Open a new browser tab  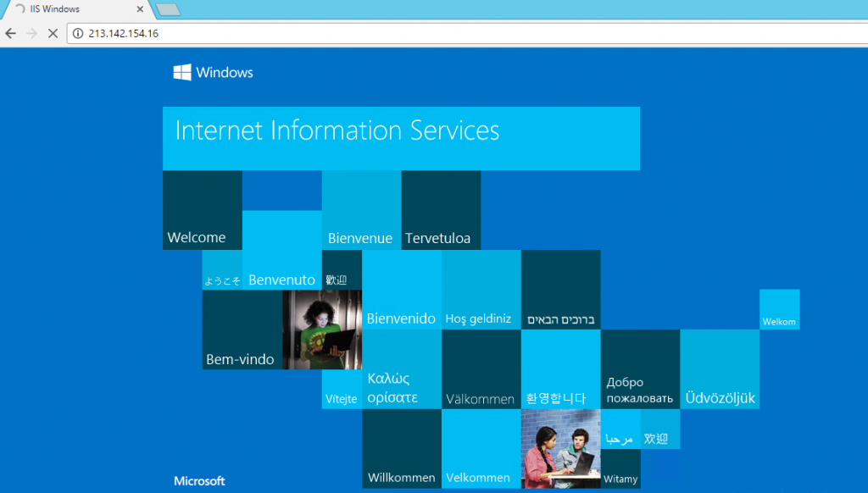click(x=168, y=8)
